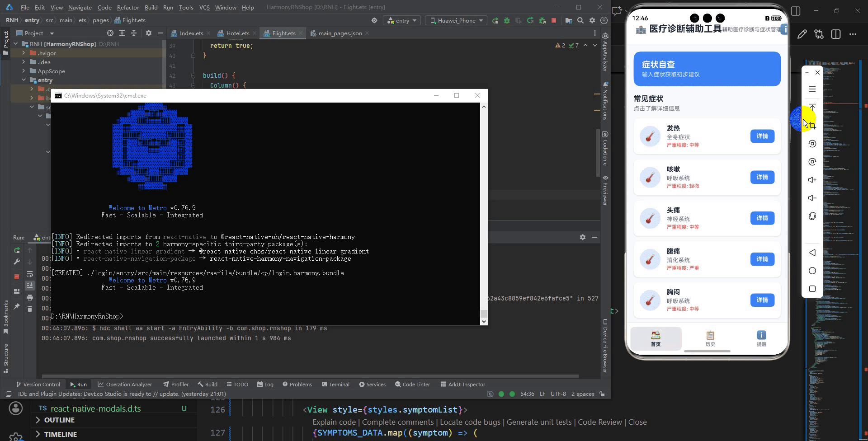Switch to the 提醒 tab in the app
Viewport: 868px width, 441px height.
761,338
